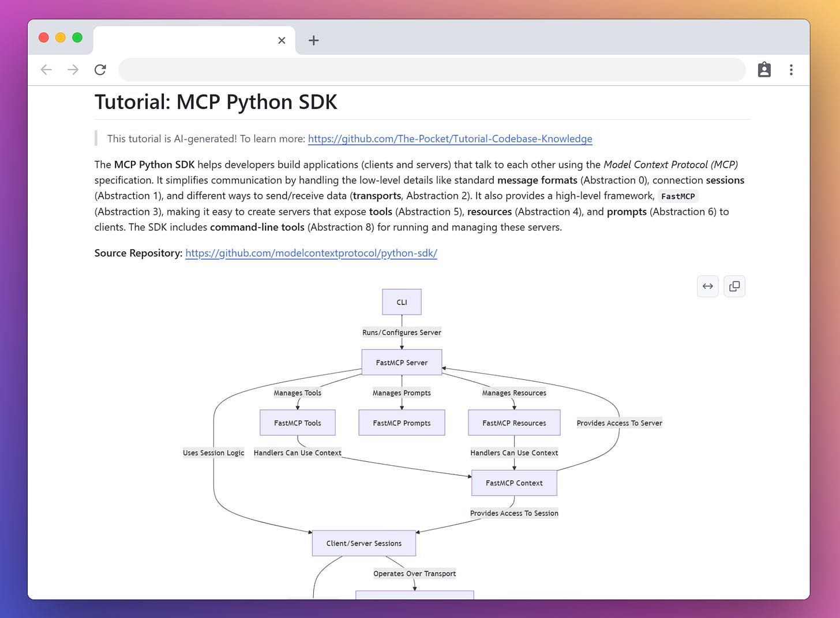Click the copy diagram icon
Screen dimensions: 840x618
click(x=734, y=286)
